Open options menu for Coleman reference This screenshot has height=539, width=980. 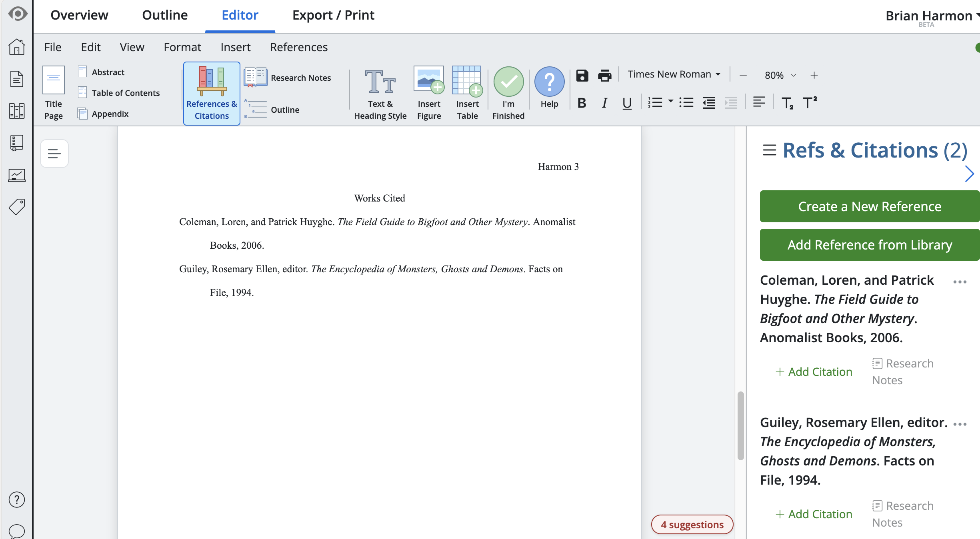point(960,282)
